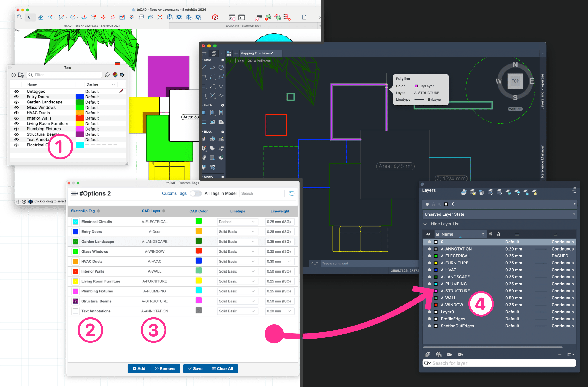The height and width of the screenshot is (387, 588).
Task: Toggle visibility of Entry Doors tag
Action: 16,97
